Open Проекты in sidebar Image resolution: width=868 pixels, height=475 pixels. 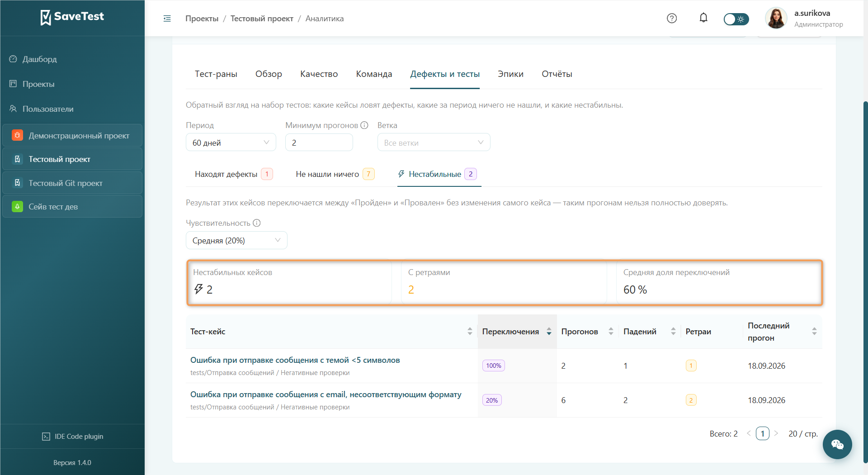(38, 84)
